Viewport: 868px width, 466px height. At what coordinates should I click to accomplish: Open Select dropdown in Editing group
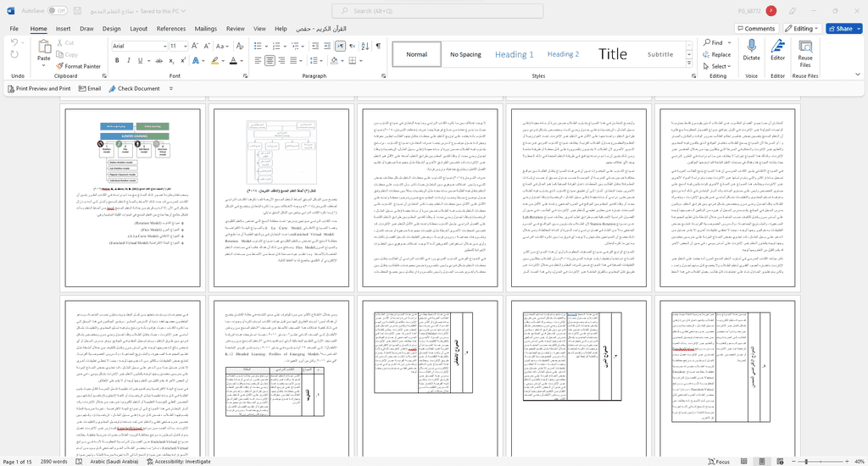pyautogui.click(x=717, y=66)
